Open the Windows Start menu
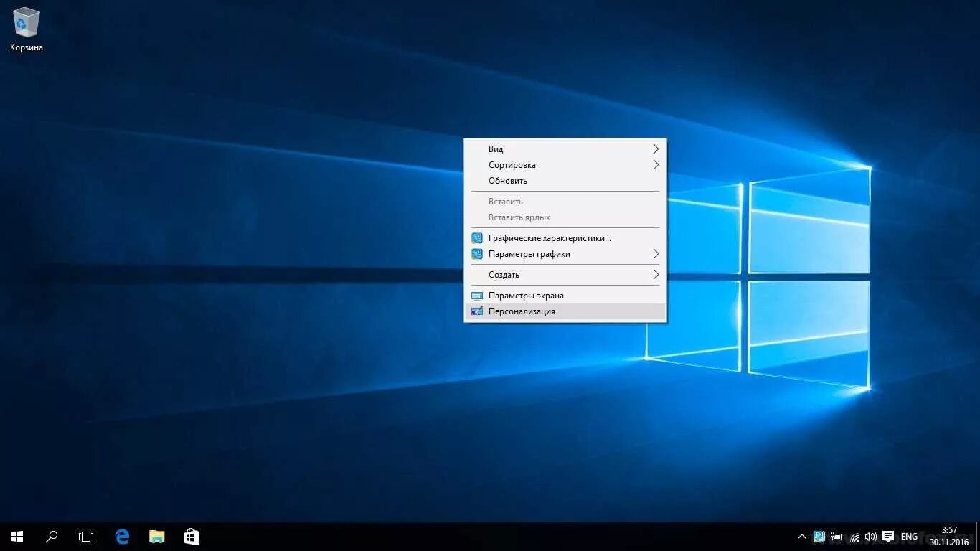Screen dimensions: 980x551 [17, 537]
